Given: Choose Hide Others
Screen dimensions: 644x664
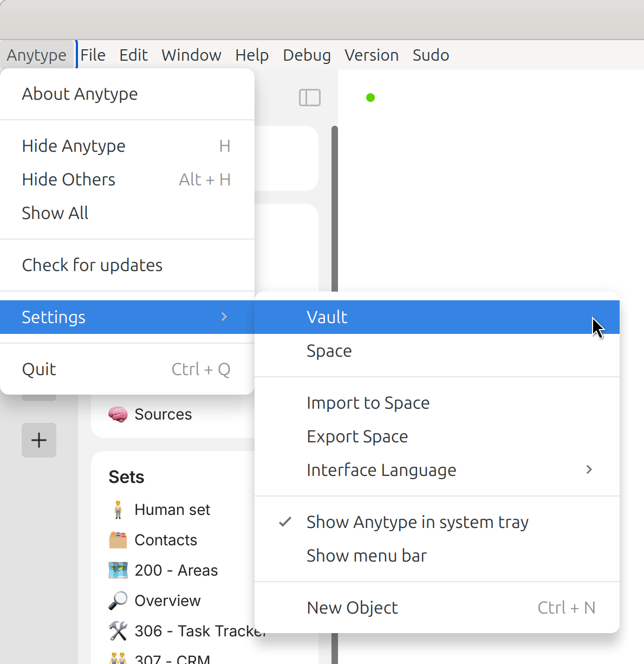Looking at the screenshot, I should click(127, 179).
